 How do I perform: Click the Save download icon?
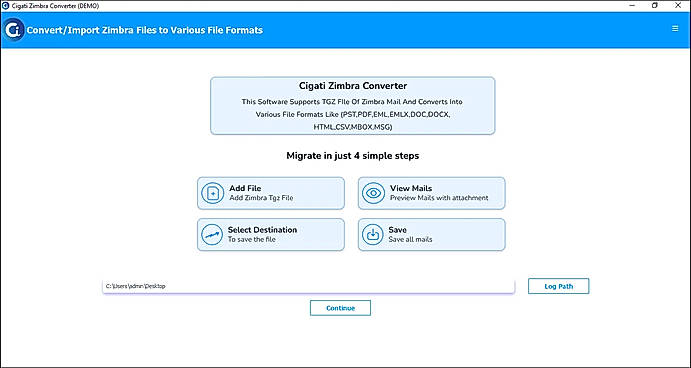(x=373, y=234)
